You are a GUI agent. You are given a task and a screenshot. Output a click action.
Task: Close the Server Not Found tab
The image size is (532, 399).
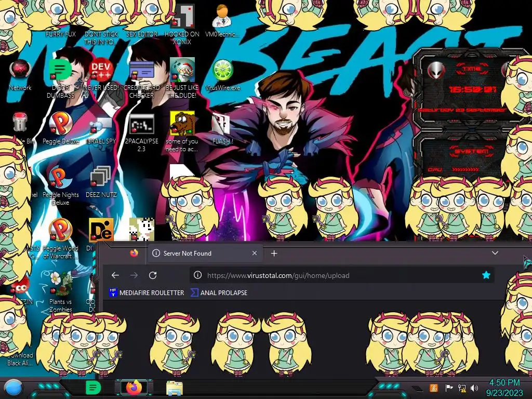tap(255, 253)
